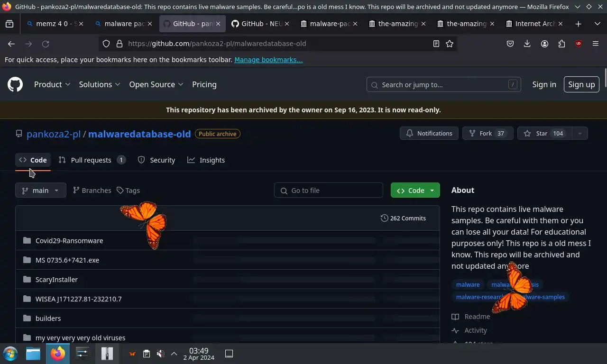Open the Firefox View icon left of tabs
The width and height of the screenshot is (607, 364).
pos(9,24)
